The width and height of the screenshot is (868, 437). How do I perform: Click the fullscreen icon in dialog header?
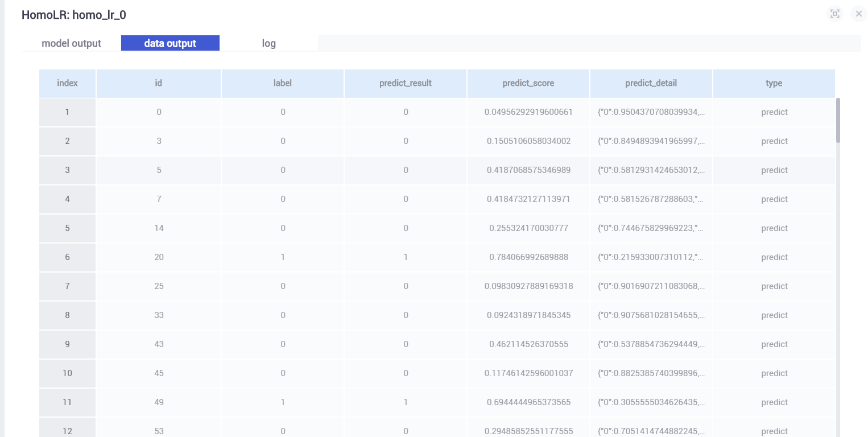click(x=834, y=14)
